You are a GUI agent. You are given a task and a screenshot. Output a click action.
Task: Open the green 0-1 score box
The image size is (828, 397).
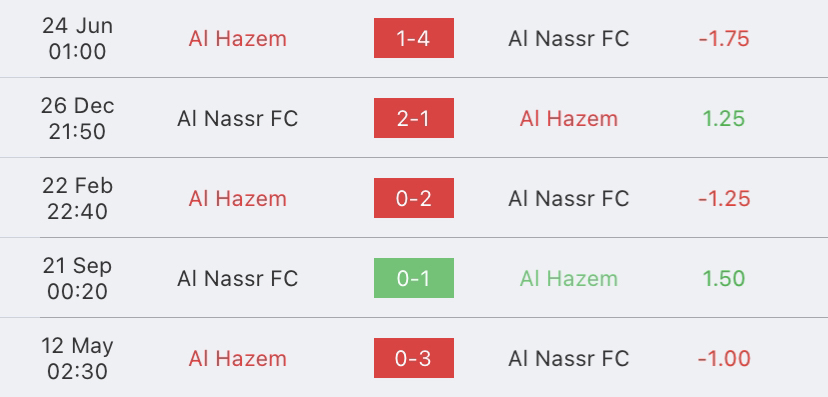point(413,278)
